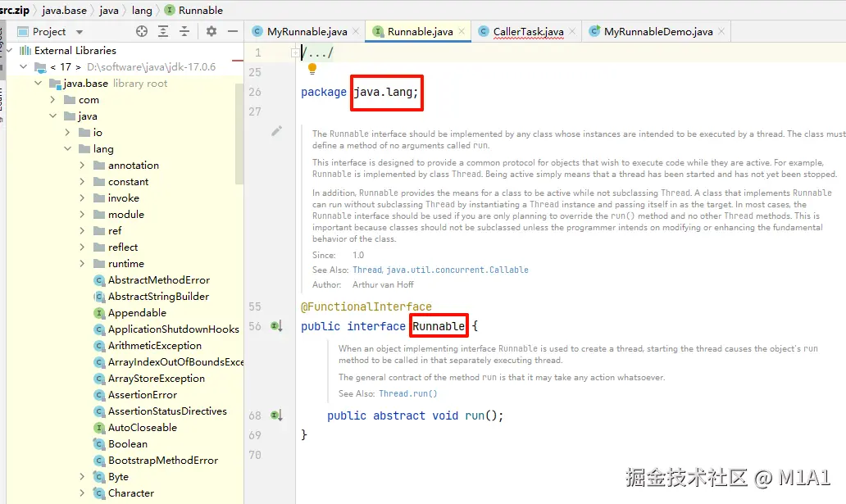Click the Expand All icon in Project toolbar
Screen dimensions: 846x504
(x=163, y=31)
